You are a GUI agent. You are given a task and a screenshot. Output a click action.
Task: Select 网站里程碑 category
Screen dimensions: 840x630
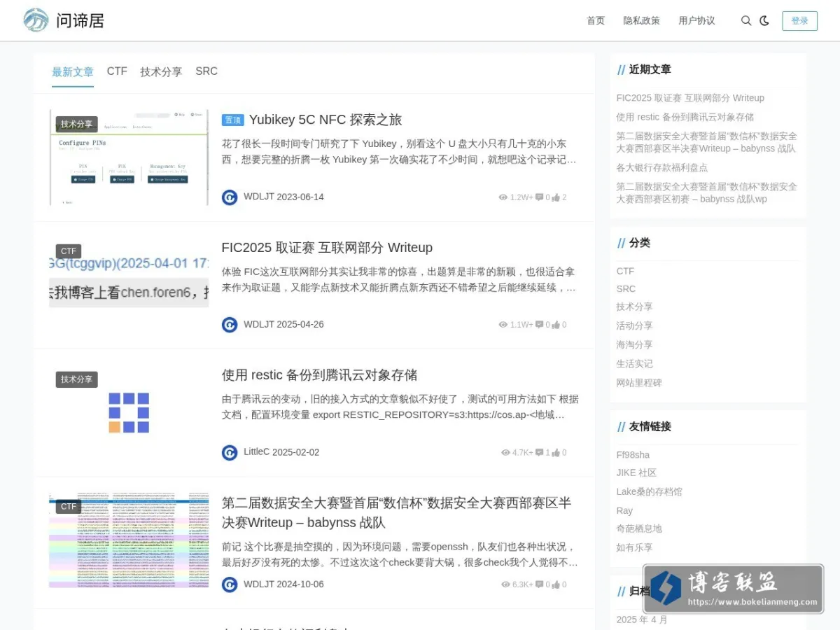(x=639, y=382)
